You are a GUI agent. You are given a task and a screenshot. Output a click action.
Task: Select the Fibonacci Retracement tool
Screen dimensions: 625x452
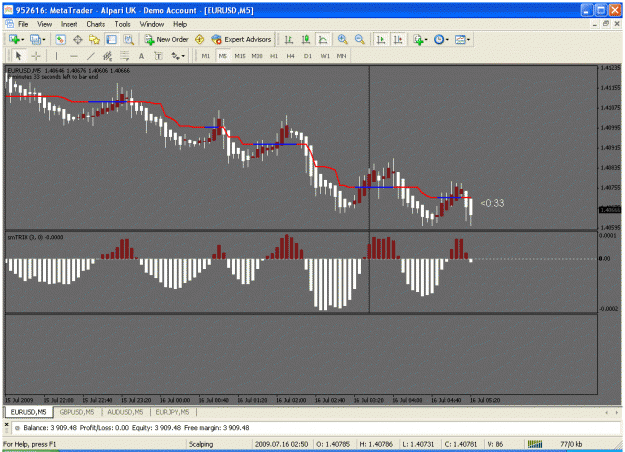125,56
